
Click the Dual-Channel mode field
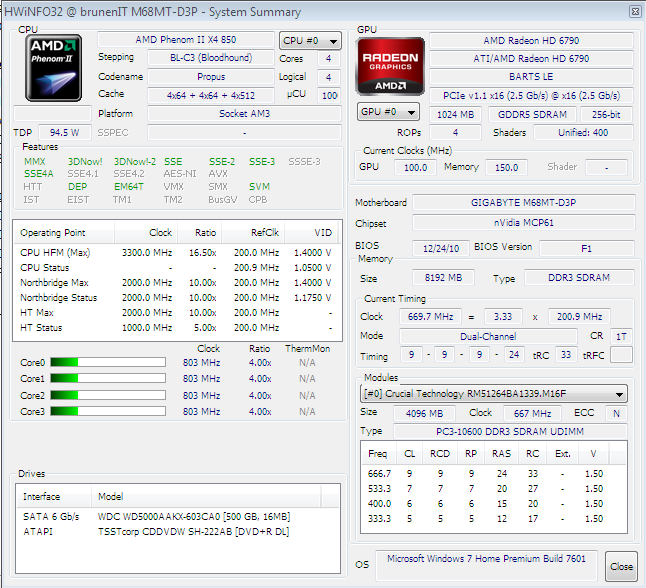488,337
